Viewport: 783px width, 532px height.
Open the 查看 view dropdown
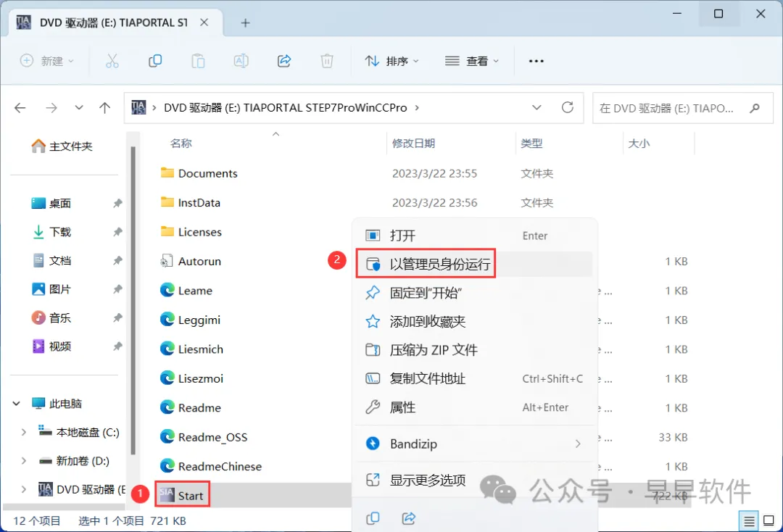tap(472, 61)
